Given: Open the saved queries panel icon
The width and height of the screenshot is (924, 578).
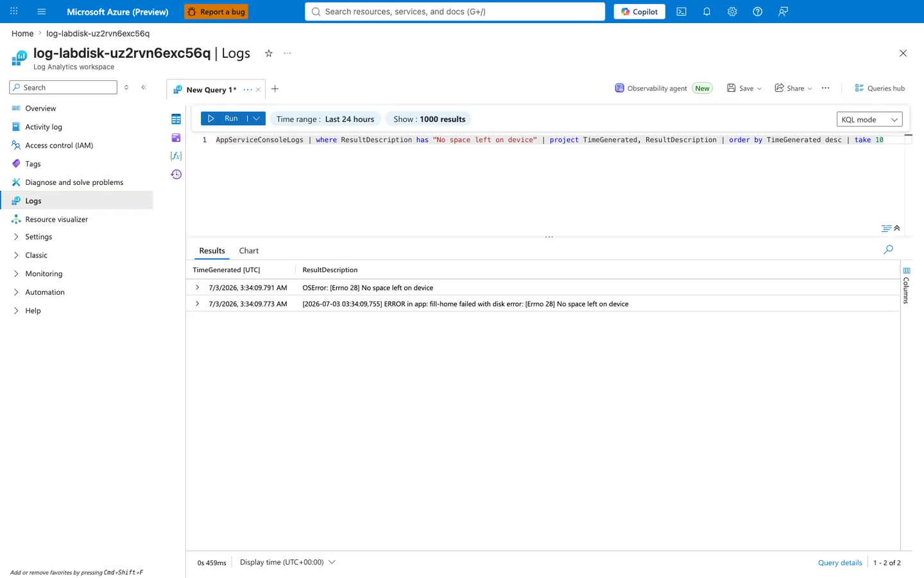Looking at the screenshot, I should click(x=176, y=137).
